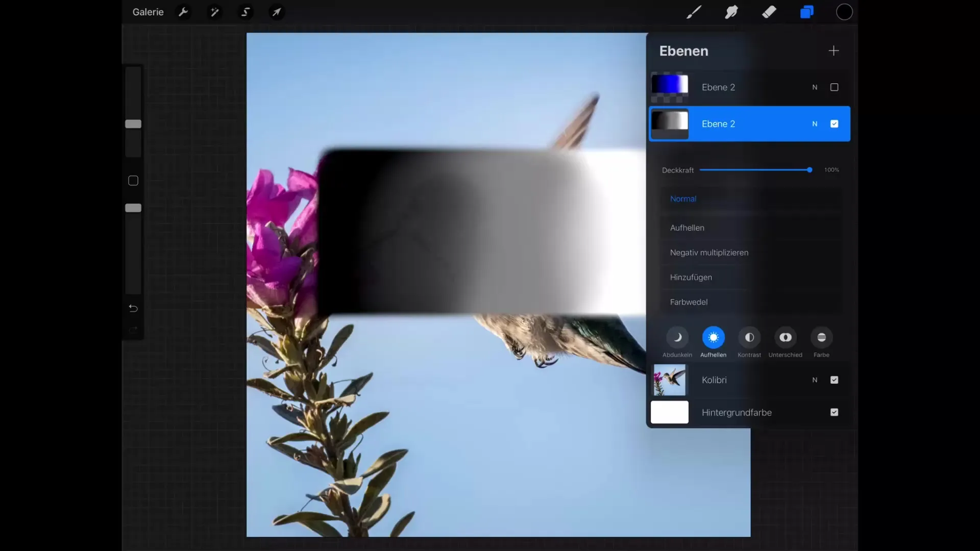The width and height of the screenshot is (980, 551).
Task: Open the Adjustments magic wand menu
Action: [214, 12]
